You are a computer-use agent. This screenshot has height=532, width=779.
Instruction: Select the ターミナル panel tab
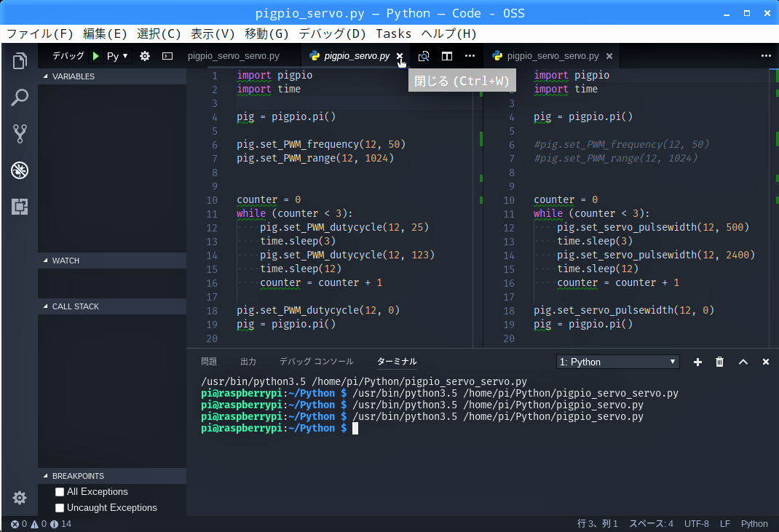pos(397,362)
